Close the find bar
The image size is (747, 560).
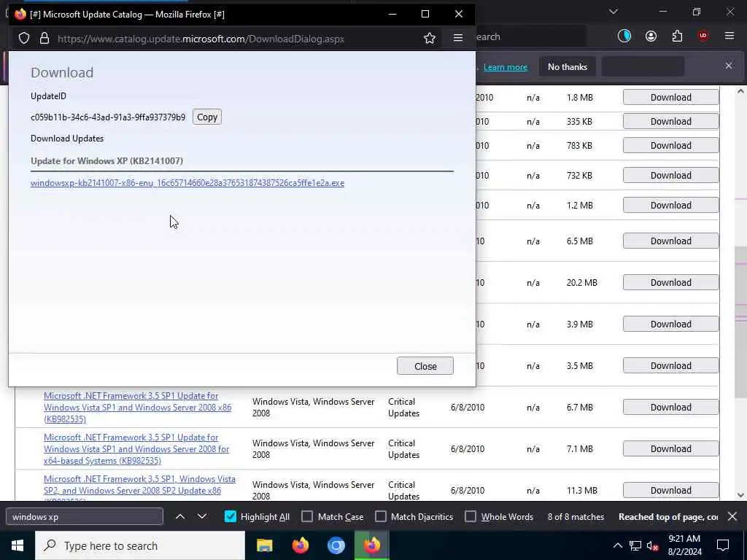[x=732, y=516]
